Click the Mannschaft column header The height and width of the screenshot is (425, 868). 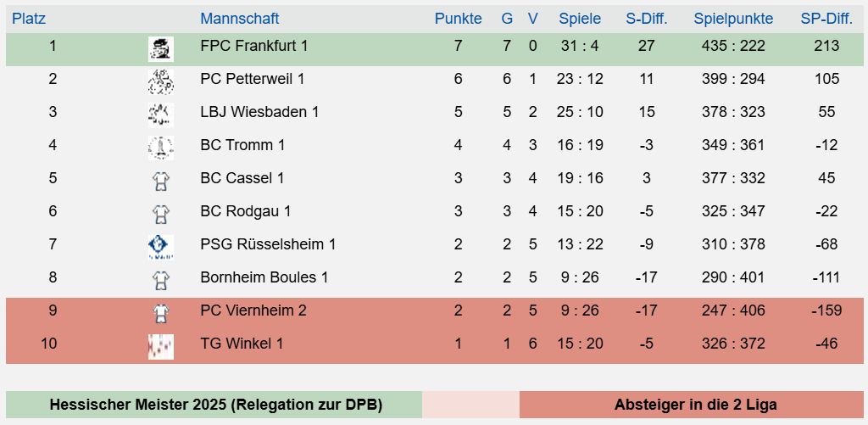[240, 19]
